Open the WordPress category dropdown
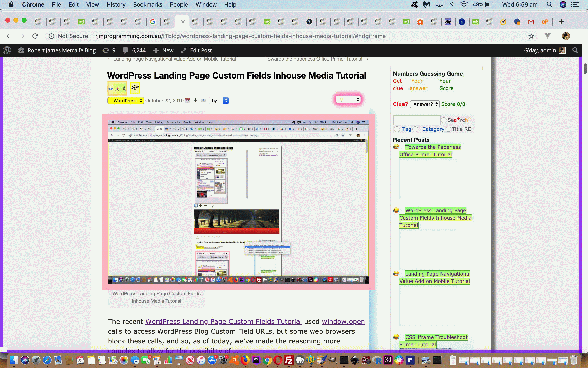This screenshot has height=368, width=588. click(126, 101)
